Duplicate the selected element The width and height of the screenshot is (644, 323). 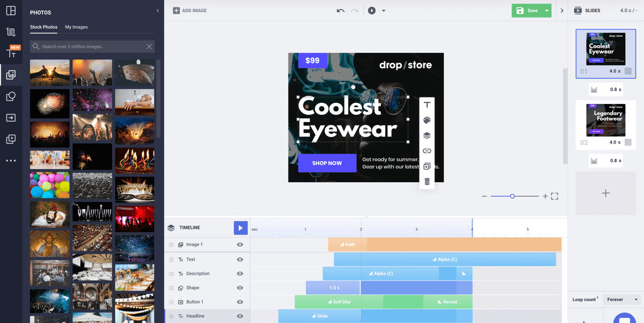pyautogui.click(x=427, y=166)
